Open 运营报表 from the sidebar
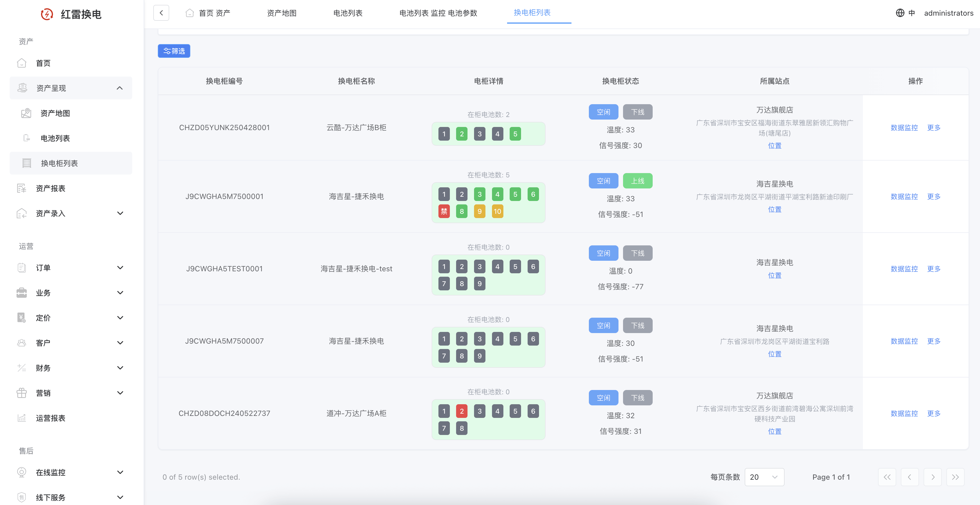 51,418
